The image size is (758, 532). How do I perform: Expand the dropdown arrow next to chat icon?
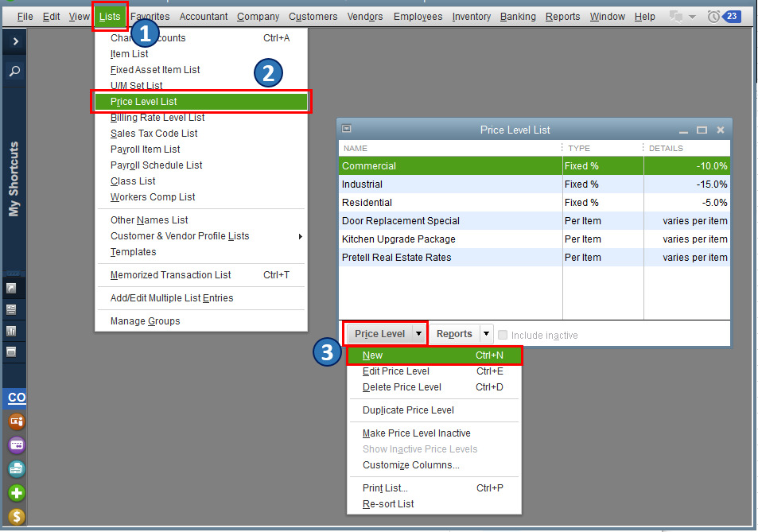click(x=692, y=17)
